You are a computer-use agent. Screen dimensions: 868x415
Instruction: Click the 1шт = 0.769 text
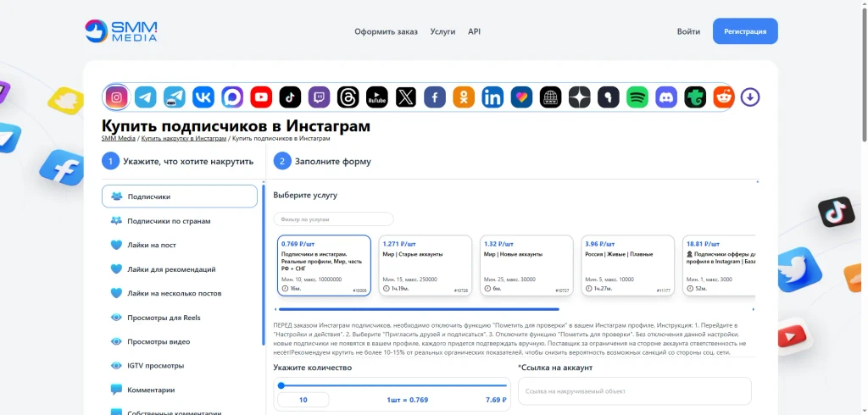(x=407, y=400)
